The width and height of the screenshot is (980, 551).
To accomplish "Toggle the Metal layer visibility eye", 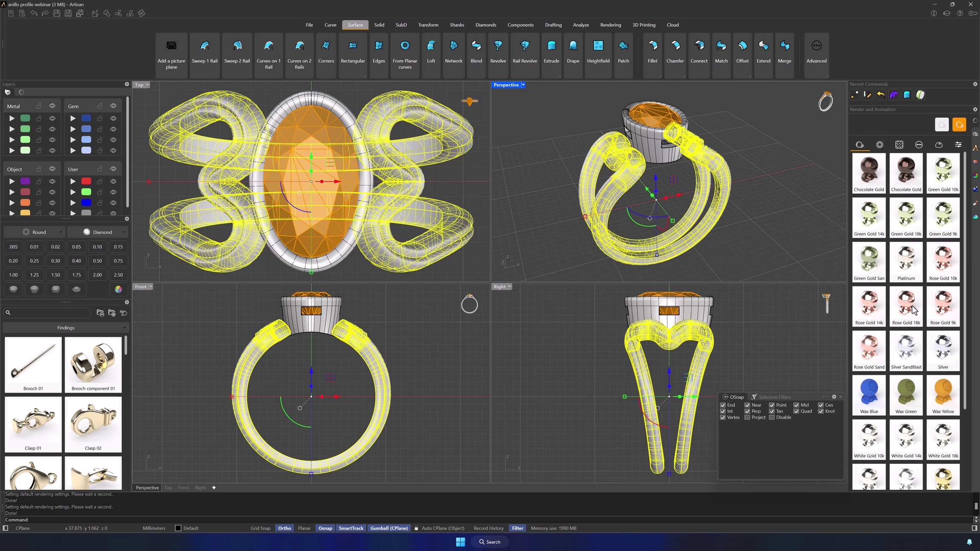I will coord(52,106).
